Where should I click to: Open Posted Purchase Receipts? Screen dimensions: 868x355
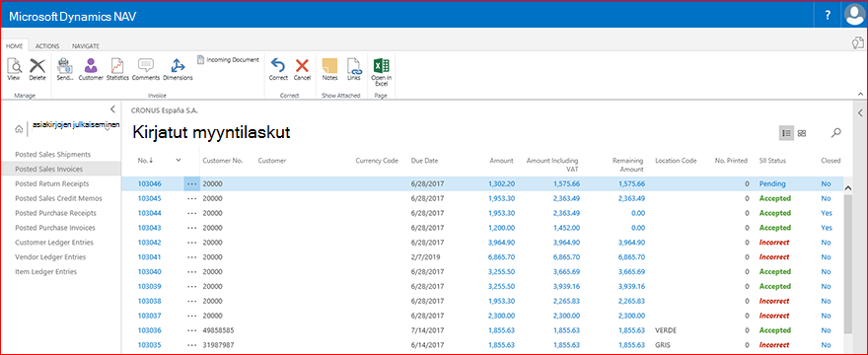pos(56,213)
